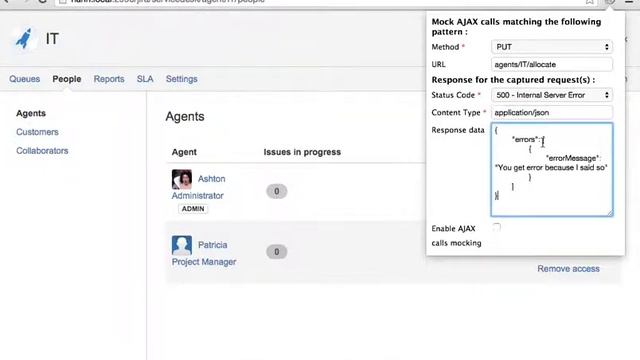Switch to the People tab
The width and height of the screenshot is (640, 360).
point(67,79)
